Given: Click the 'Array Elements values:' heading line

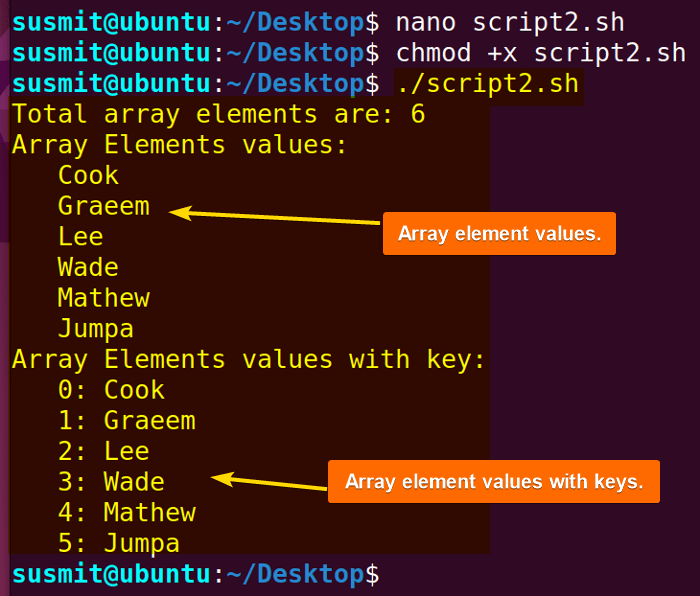Looking at the screenshot, I should 179,145.
